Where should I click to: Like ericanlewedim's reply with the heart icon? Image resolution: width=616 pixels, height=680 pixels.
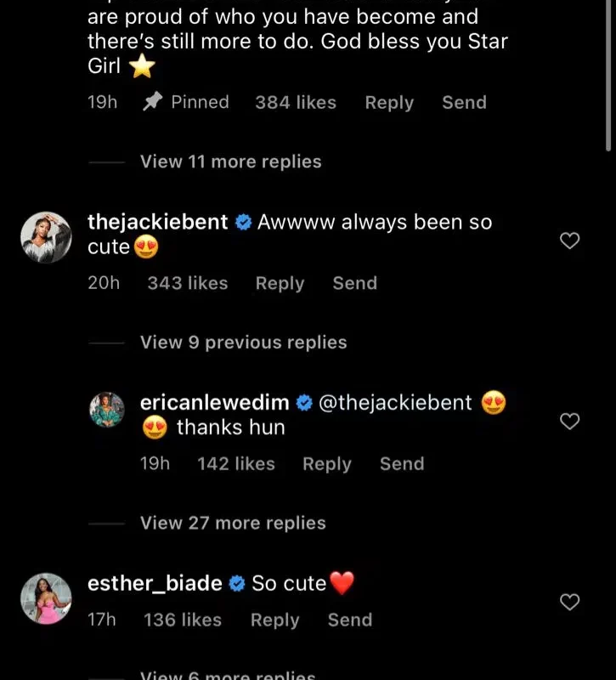(570, 421)
